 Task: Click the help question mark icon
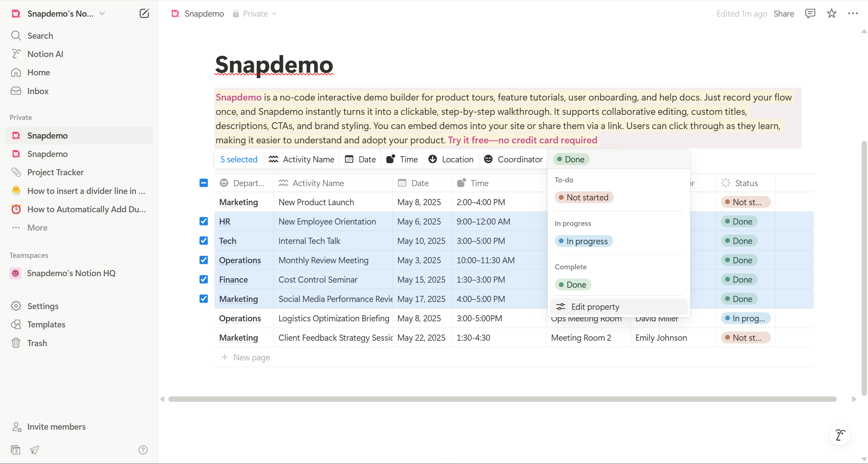click(x=143, y=450)
